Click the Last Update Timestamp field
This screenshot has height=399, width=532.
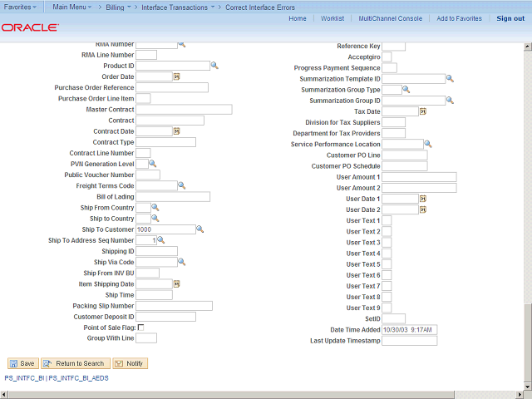410,341
